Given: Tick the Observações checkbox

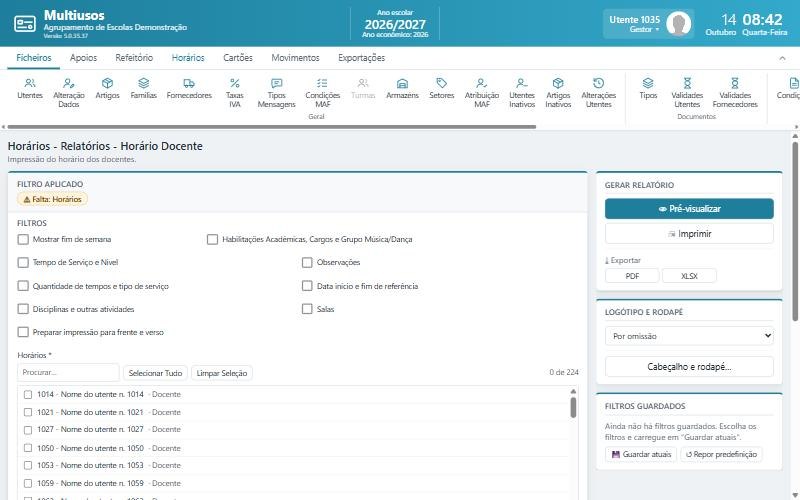Looking at the screenshot, I should click(x=307, y=262).
